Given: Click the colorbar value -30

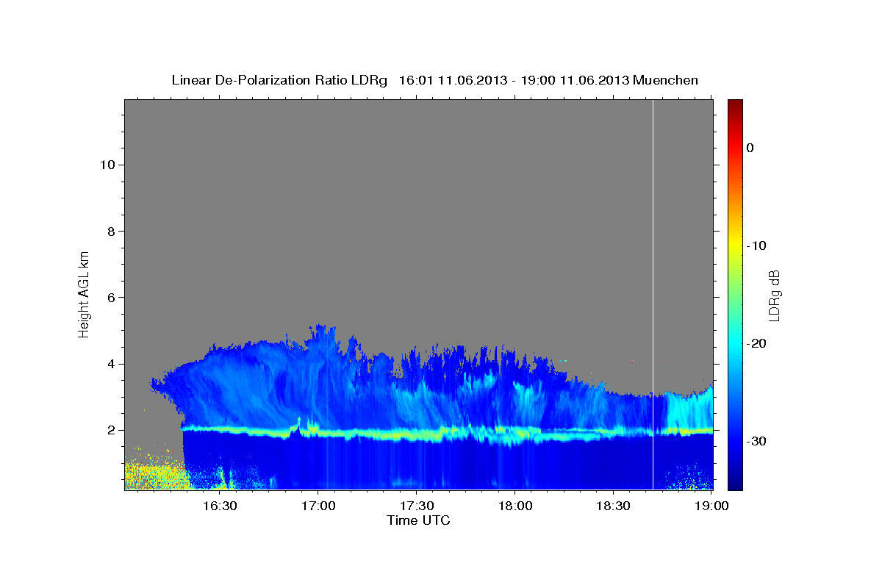Looking at the screenshot, I should click(x=756, y=441).
